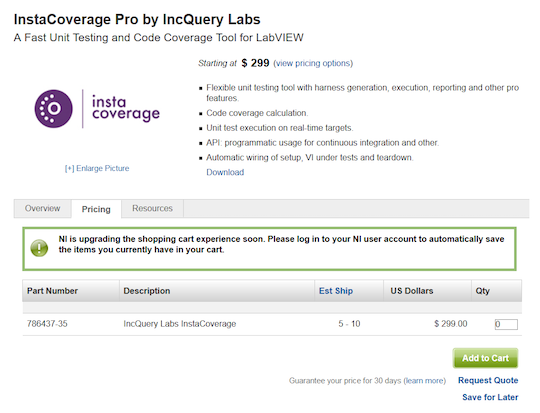Open the Resources tab

coord(153,208)
